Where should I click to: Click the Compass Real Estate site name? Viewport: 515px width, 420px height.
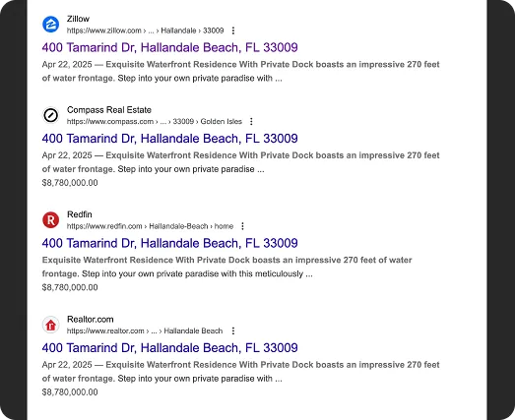point(109,110)
